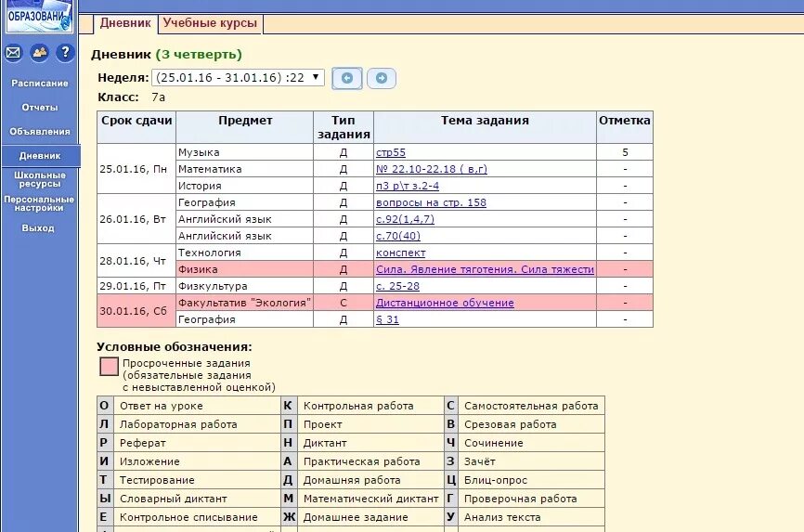Image resolution: width=804 pixels, height=532 pixels.
Task: Switch to the Дневник tab
Action: coord(125,23)
